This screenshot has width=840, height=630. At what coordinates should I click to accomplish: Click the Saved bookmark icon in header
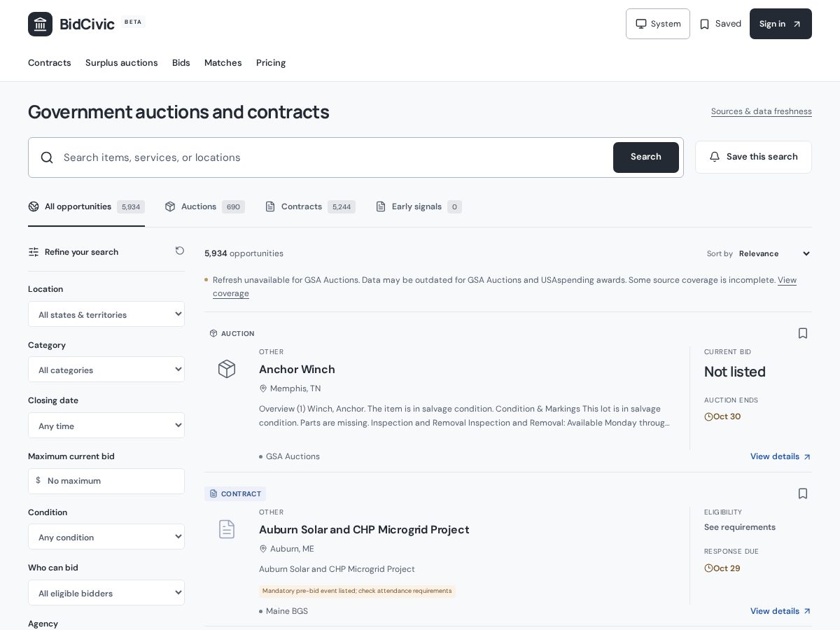705,24
